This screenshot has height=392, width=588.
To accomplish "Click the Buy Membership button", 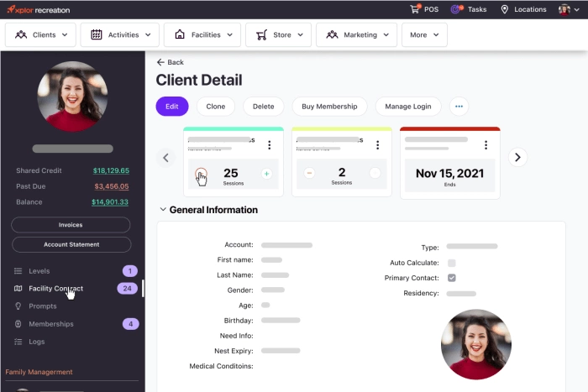I will click(x=329, y=107).
